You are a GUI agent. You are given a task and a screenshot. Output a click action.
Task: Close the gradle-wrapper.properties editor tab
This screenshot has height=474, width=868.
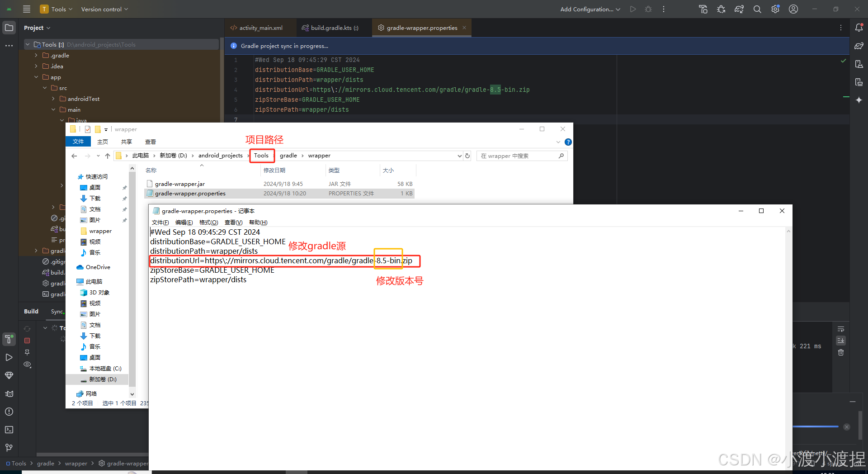[464, 28]
